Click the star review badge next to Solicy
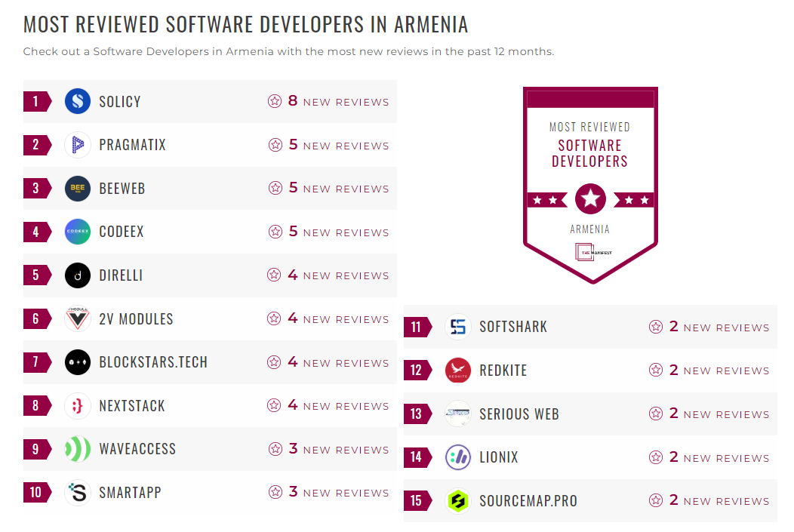 (x=275, y=101)
